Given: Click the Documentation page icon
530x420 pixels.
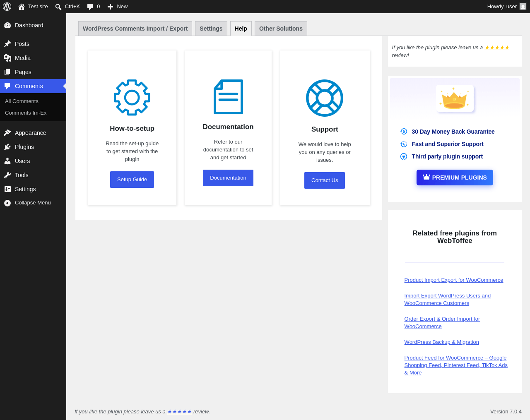Looking at the screenshot, I should (228, 97).
